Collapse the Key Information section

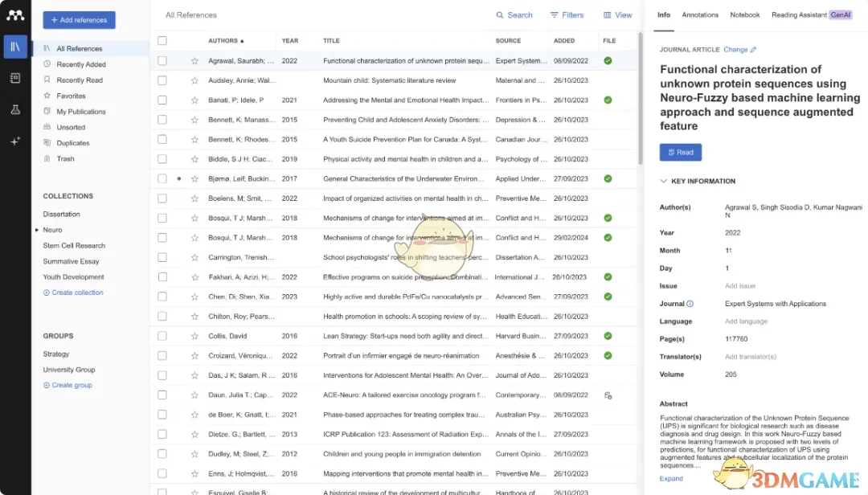pos(664,181)
